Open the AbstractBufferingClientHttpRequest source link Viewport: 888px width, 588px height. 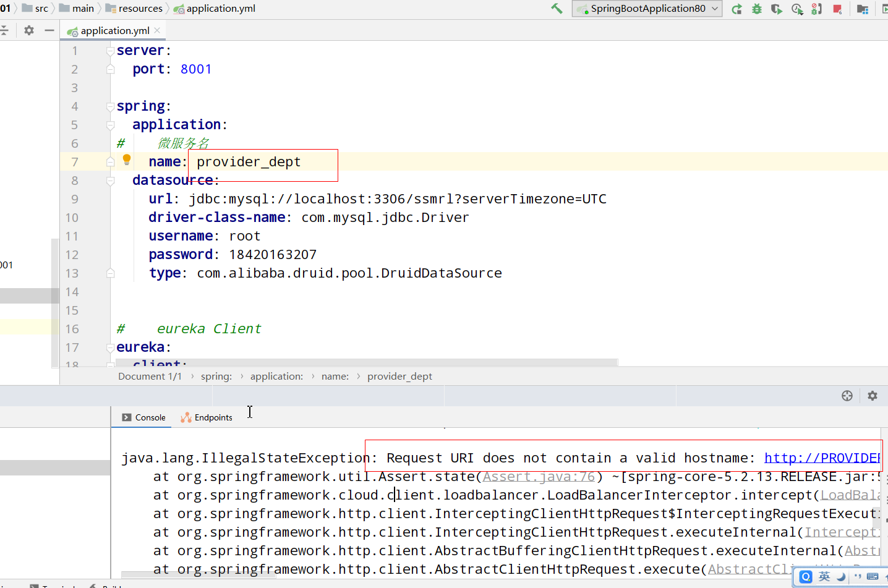[x=862, y=551]
